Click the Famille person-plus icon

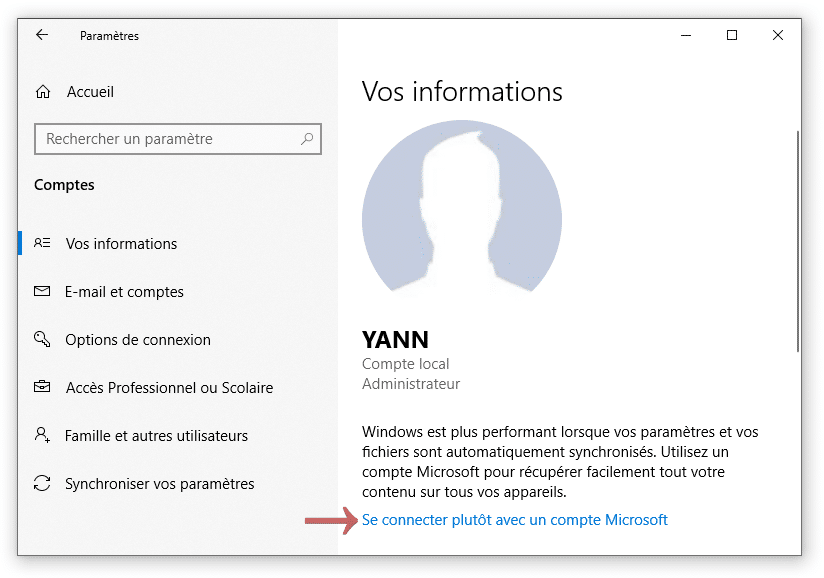[42, 435]
